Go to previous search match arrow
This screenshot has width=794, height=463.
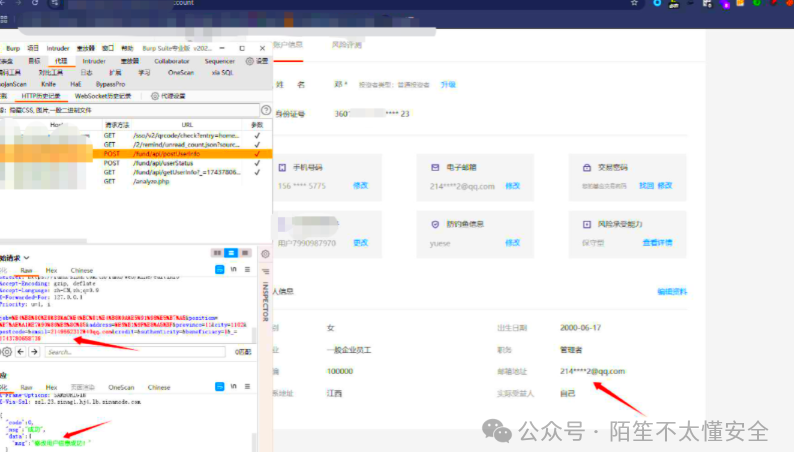21,352
